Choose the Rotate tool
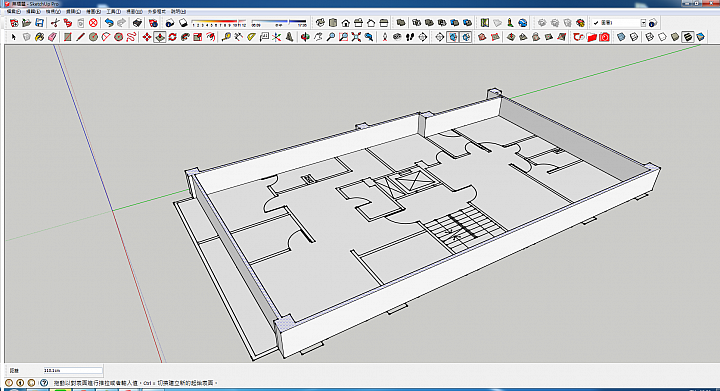This screenshot has height=391, width=720. tap(172, 37)
